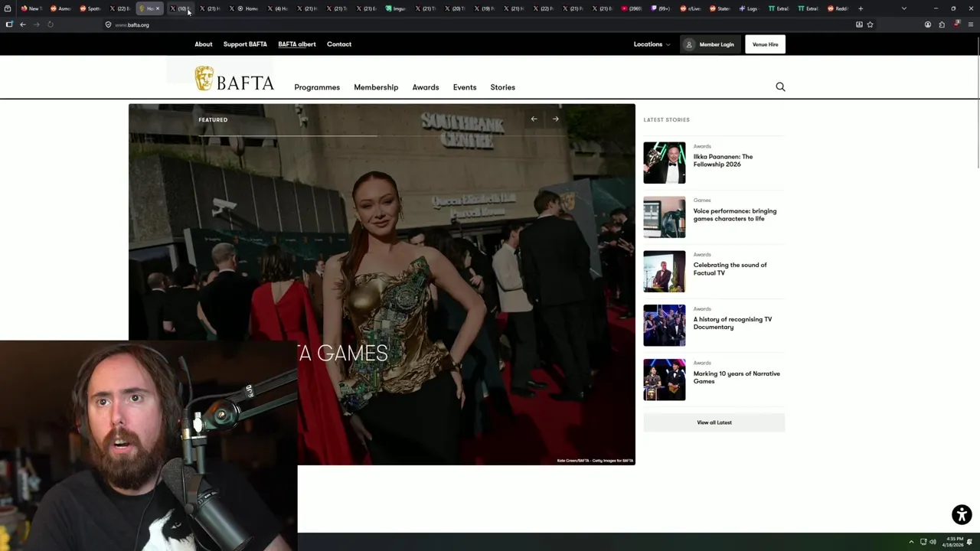The image size is (980, 551).
Task: Open 'Marking 10 years of Narrative Games'
Action: point(737,378)
